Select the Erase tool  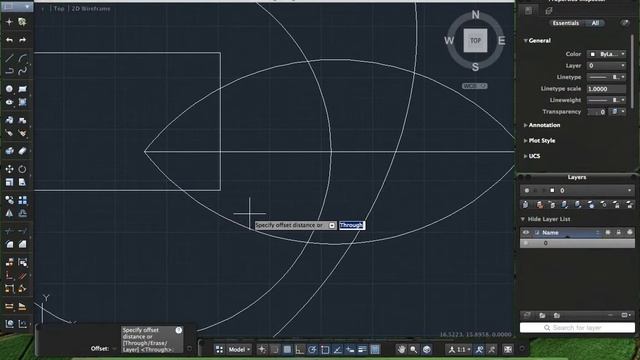pos(22,151)
